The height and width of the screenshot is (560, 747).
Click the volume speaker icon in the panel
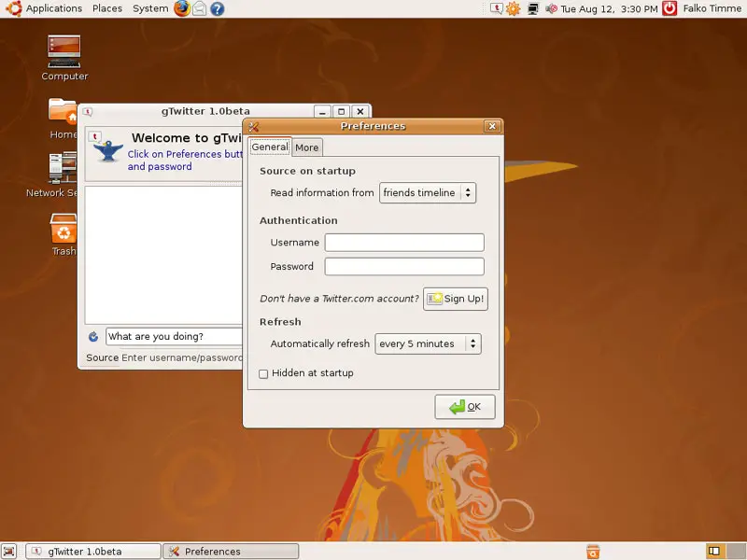click(x=551, y=8)
